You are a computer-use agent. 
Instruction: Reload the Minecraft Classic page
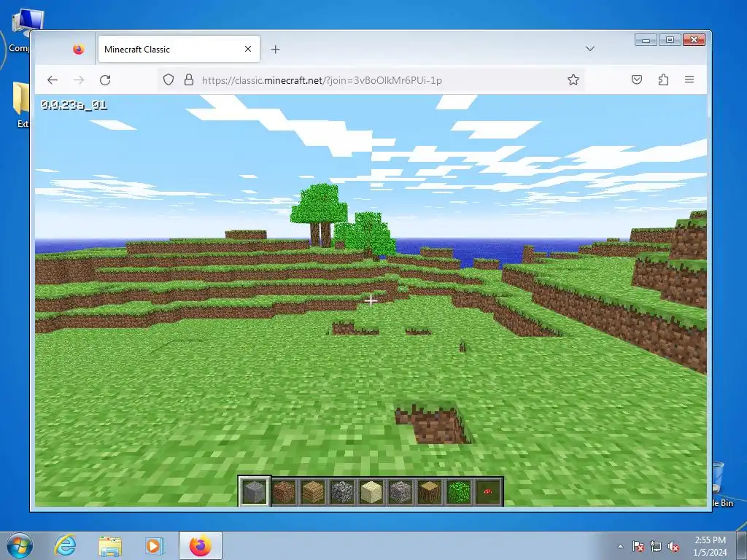105,80
